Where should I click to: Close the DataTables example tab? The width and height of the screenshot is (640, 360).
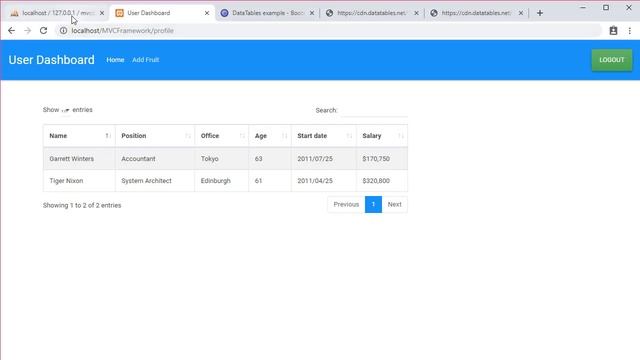(x=312, y=13)
